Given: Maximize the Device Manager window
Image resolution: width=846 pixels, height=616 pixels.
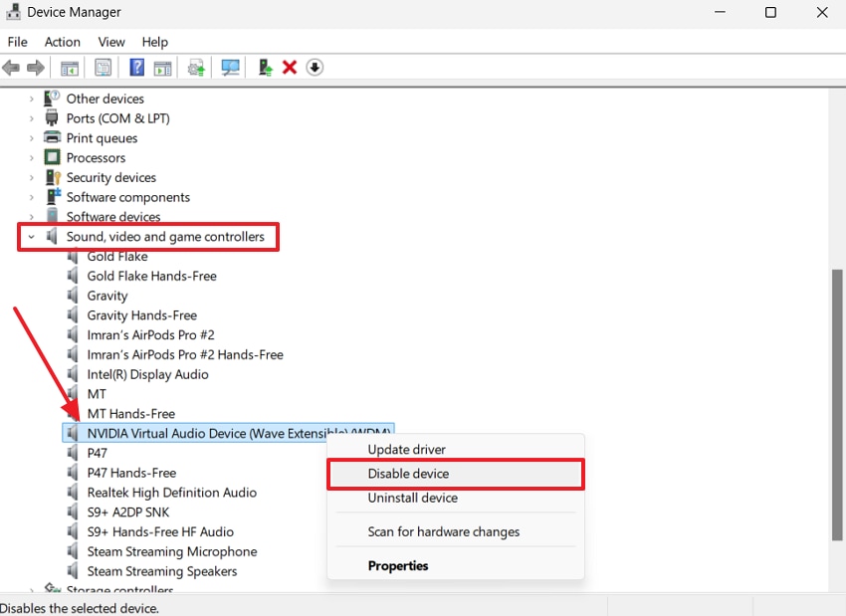Looking at the screenshot, I should click(770, 12).
